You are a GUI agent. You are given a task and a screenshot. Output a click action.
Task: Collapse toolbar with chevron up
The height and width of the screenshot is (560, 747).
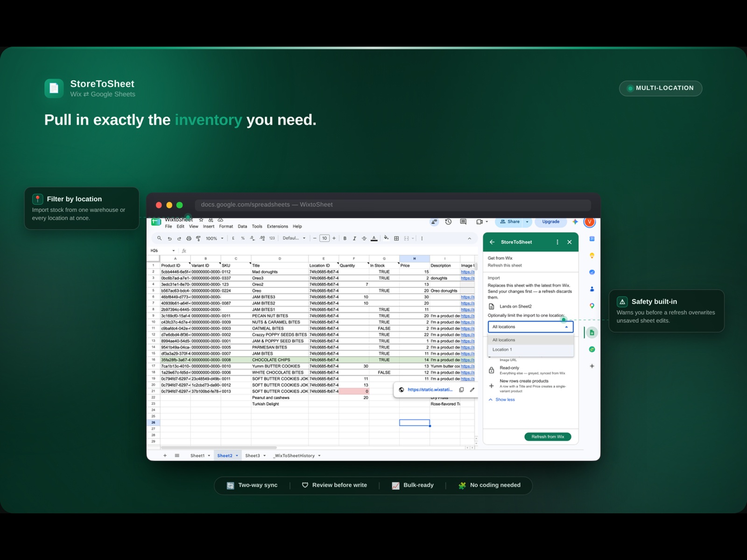469,238
